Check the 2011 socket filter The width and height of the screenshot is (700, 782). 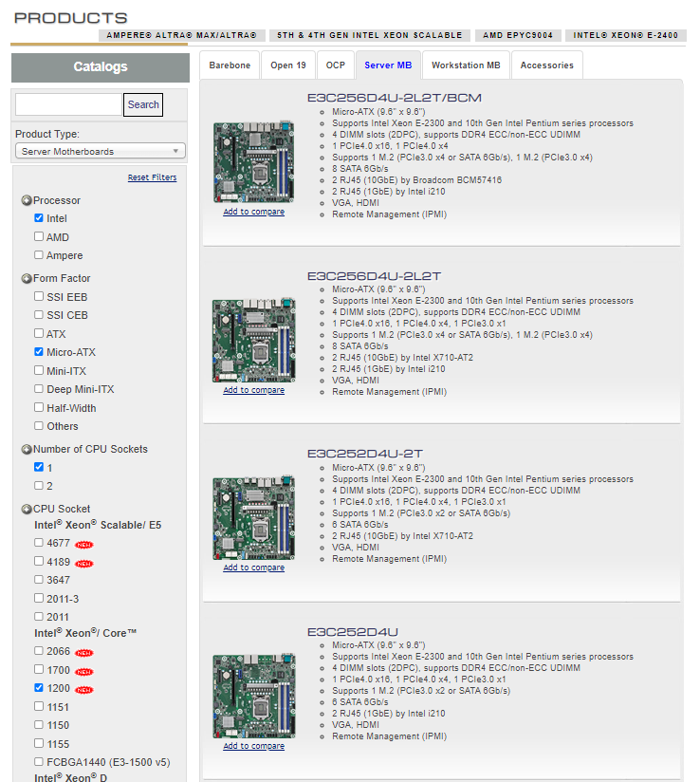coord(39,617)
